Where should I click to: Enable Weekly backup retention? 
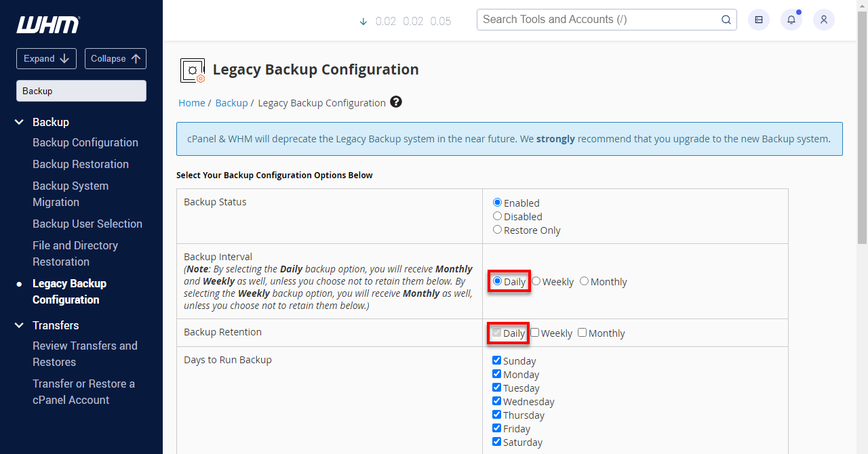[x=534, y=332]
